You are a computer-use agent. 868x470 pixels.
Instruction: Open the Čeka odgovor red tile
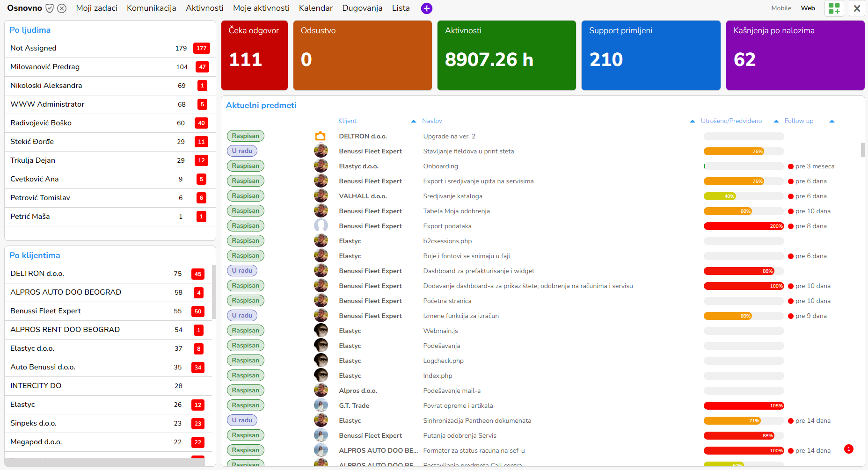coord(254,55)
